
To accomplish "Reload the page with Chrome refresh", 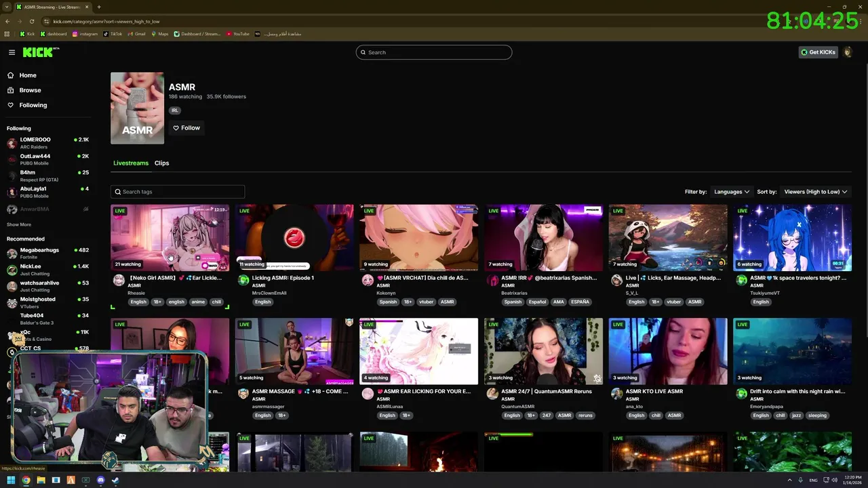I will 32,21.
